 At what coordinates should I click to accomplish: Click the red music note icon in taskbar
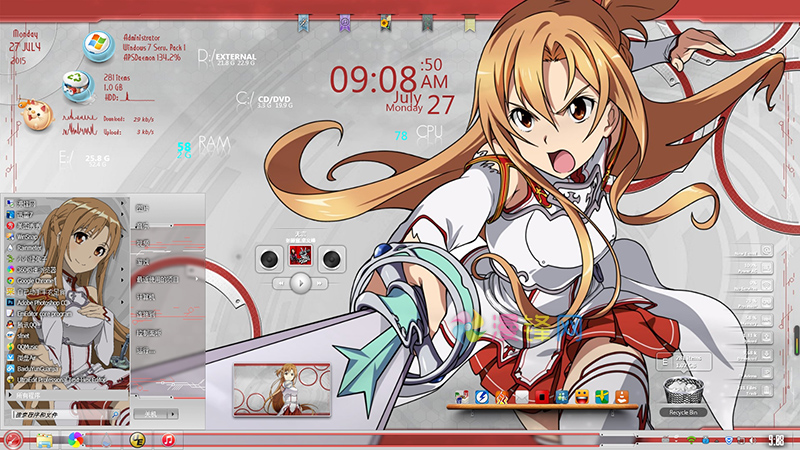168,440
